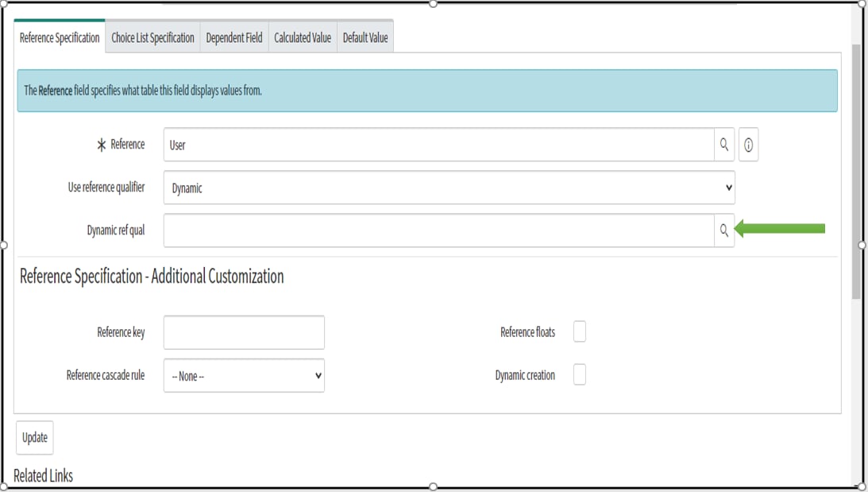
Task: Open the Use reference qualifier dropdown
Action: tap(449, 188)
